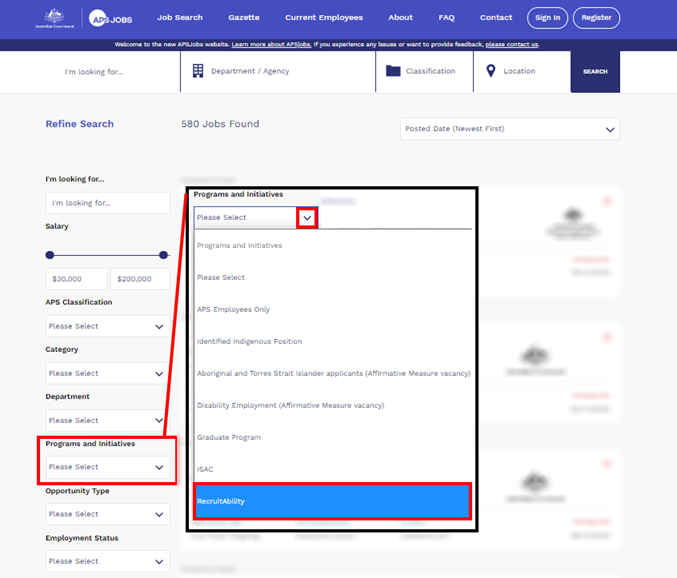Click the Classification search field
The height and width of the screenshot is (578, 677).
point(424,72)
